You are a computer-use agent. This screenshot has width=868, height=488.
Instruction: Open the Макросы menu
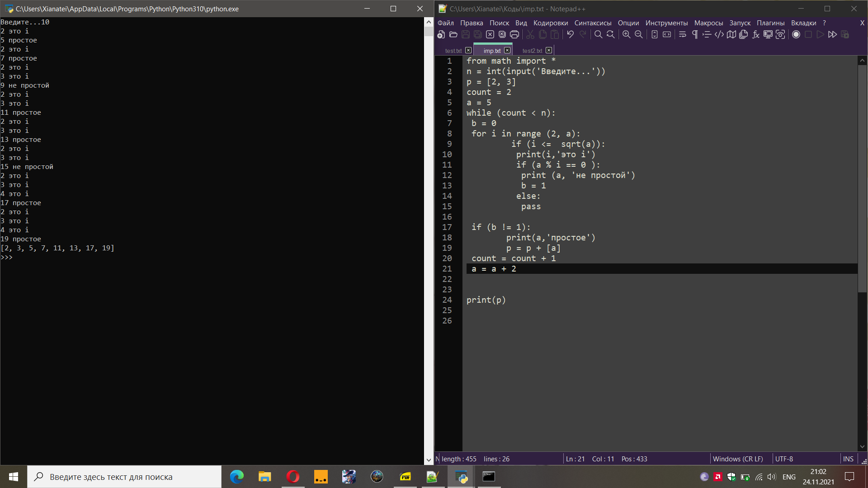(x=709, y=23)
